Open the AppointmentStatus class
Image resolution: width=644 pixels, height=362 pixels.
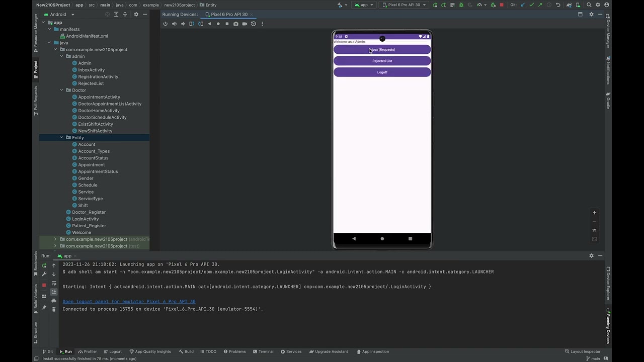(98, 171)
